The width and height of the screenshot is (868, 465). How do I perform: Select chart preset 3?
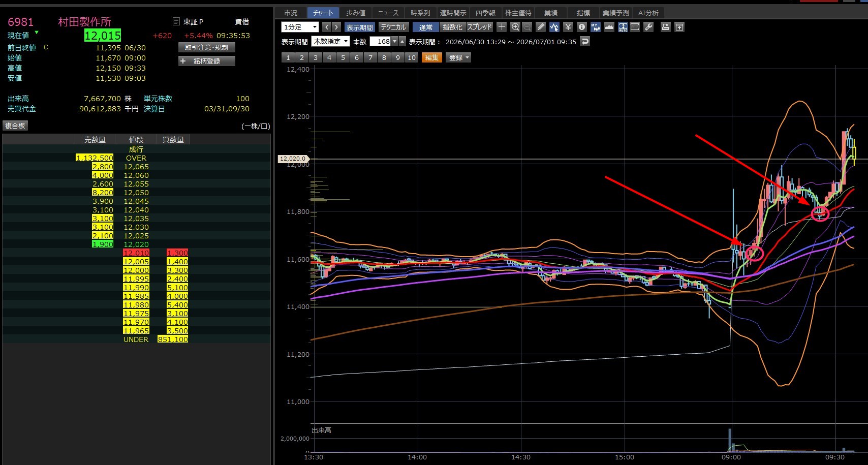[316, 57]
